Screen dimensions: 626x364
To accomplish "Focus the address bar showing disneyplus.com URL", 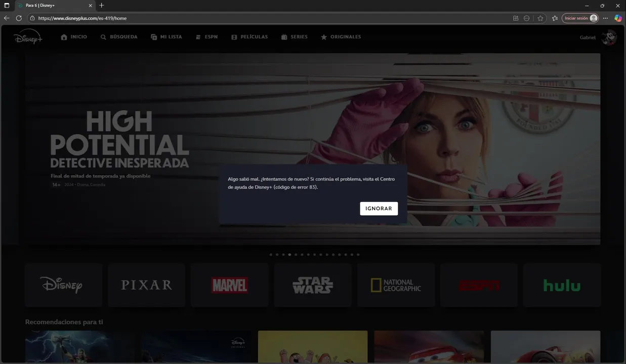I will point(273,18).
